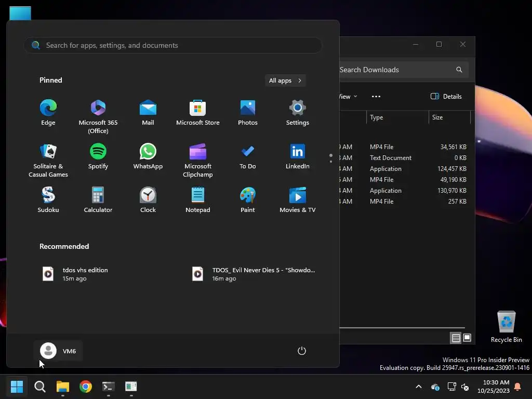
Task: Open the Calculator app
Action: tap(98, 200)
